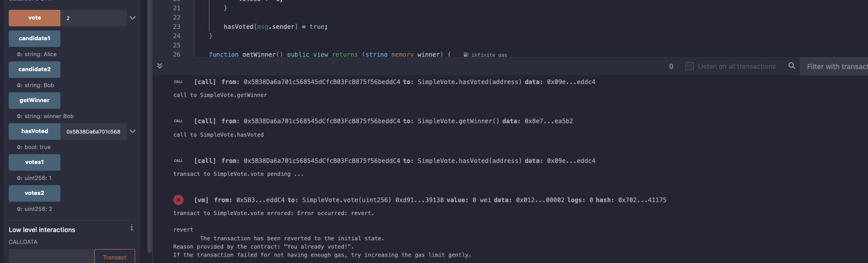Click the terminal search magnifier icon
This screenshot has width=868, height=263.
[x=792, y=65]
